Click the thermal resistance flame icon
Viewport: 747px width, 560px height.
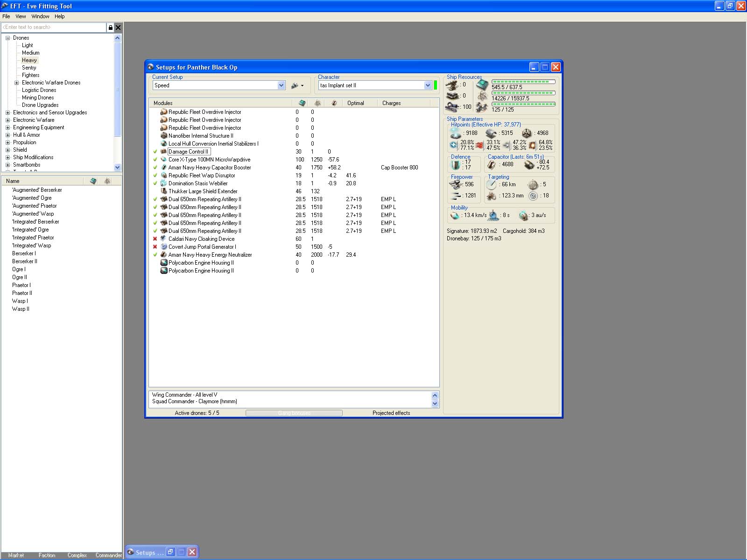click(x=479, y=145)
